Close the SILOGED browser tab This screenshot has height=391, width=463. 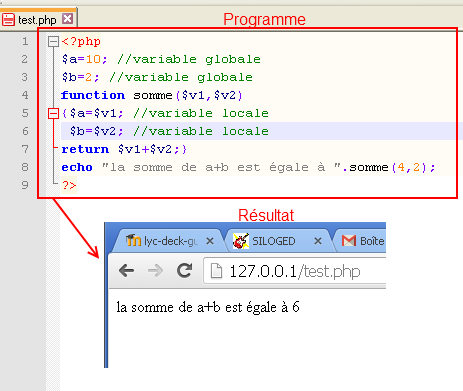click(318, 241)
